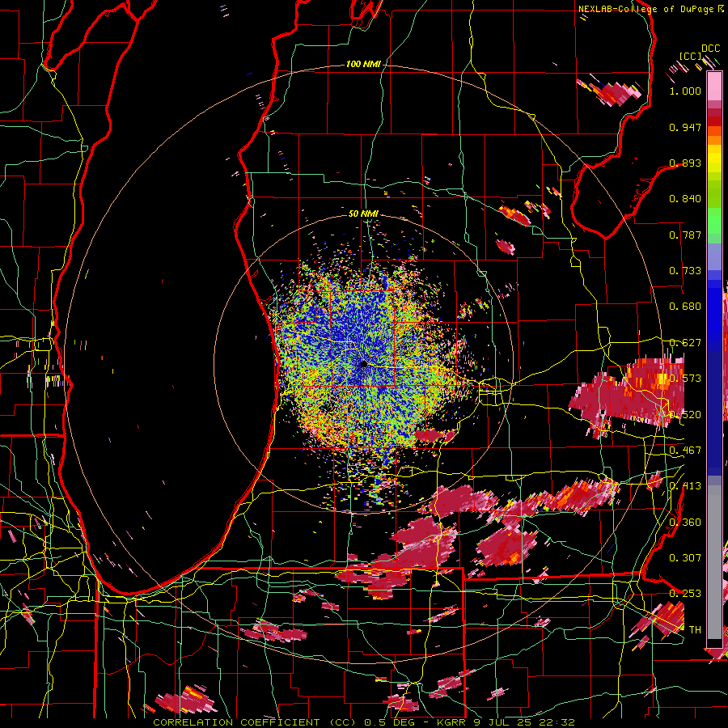The image size is (728, 728).
Task: Click the 0.307 legend value
Action: point(685,557)
